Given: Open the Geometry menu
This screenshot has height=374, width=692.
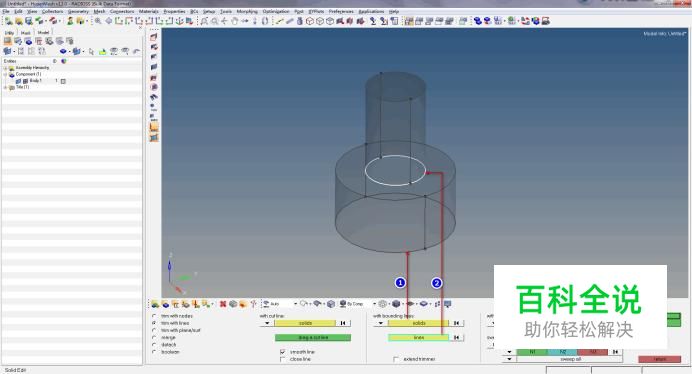Looking at the screenshot, I should point(78,11).
